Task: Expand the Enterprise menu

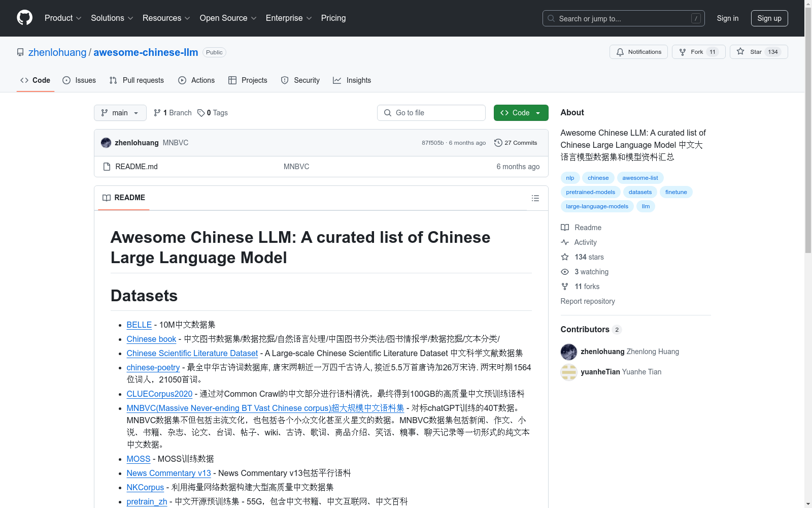Action: pos(289,18)
